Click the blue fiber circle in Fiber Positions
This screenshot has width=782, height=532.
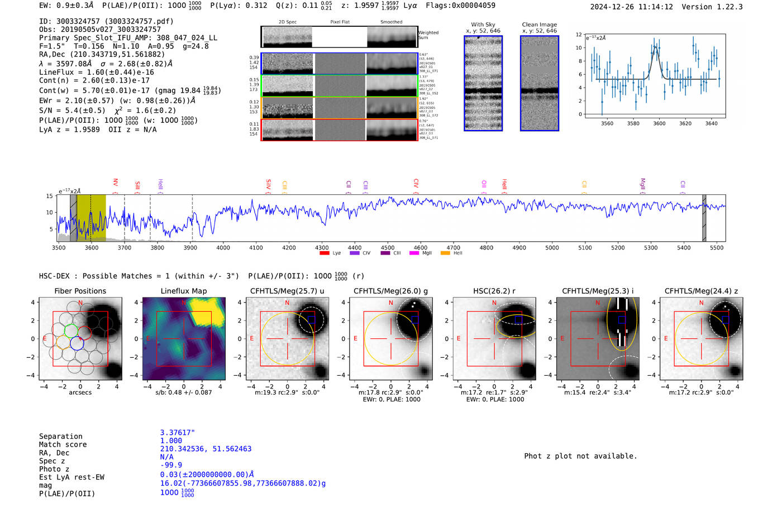click(x=77, y=343)
